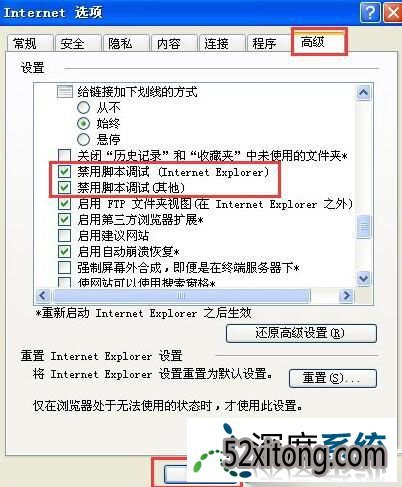Select the 从不 underline option

[83, 107]
